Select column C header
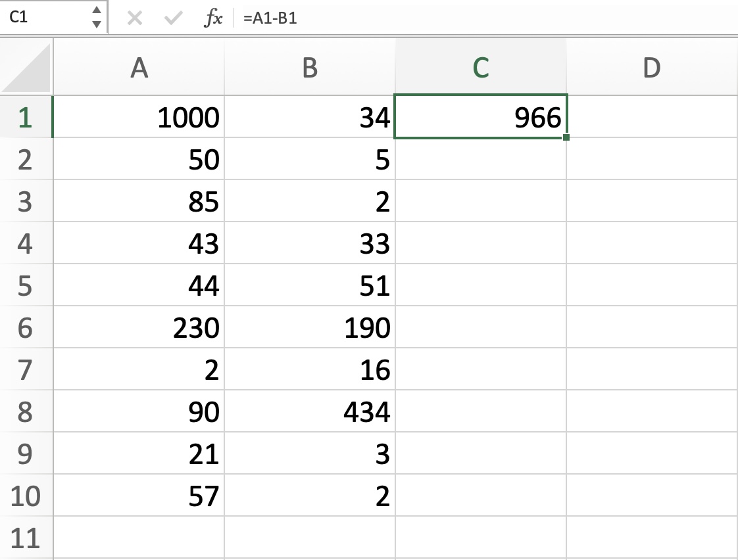Image resolution: width=738 pixels, height=560 pixels. pos(481,67)
